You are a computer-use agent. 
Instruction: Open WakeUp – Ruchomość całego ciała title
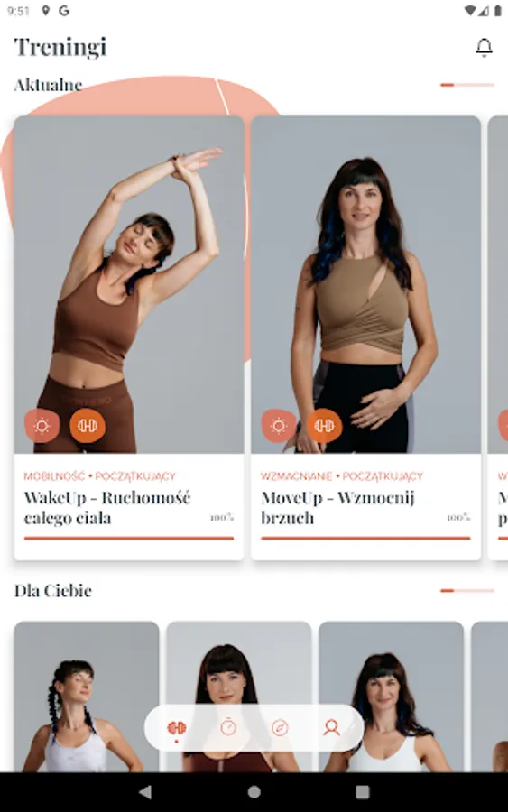coord(107,507)
